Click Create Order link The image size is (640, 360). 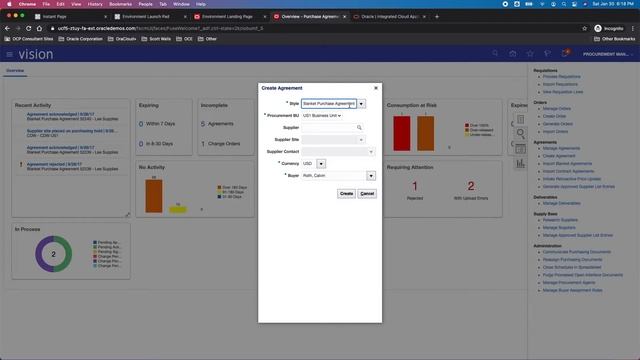tap(554, 116)
